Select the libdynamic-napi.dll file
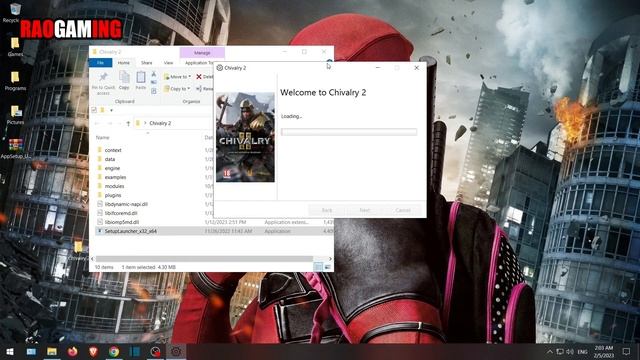The image size is (640, 360). tap(126, 204)
